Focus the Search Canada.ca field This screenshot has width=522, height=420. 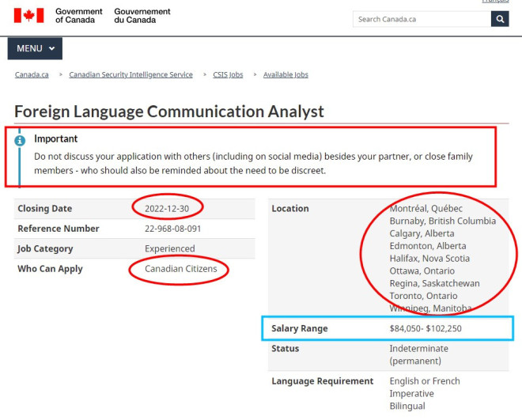pyautogui.click(x=422, y=19)
